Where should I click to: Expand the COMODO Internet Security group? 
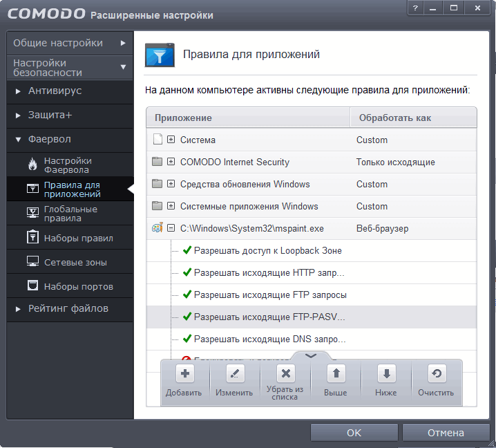[171, 162]
